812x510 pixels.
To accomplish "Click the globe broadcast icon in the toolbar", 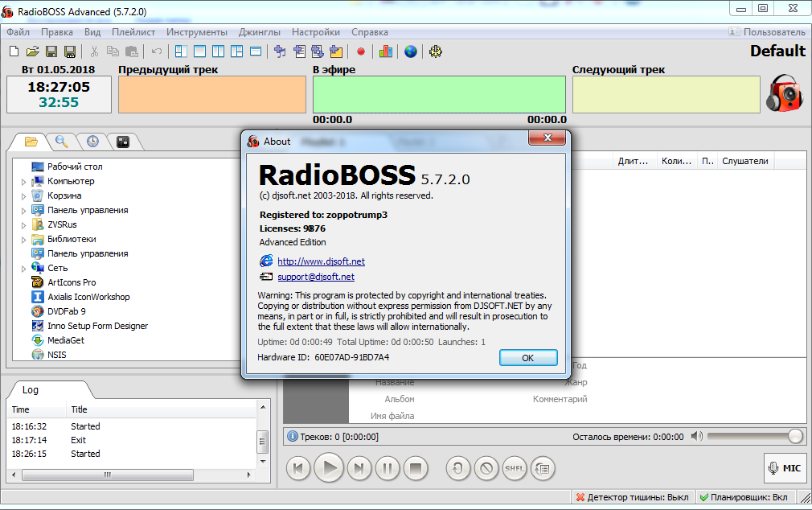I will (x=411, y=51).
